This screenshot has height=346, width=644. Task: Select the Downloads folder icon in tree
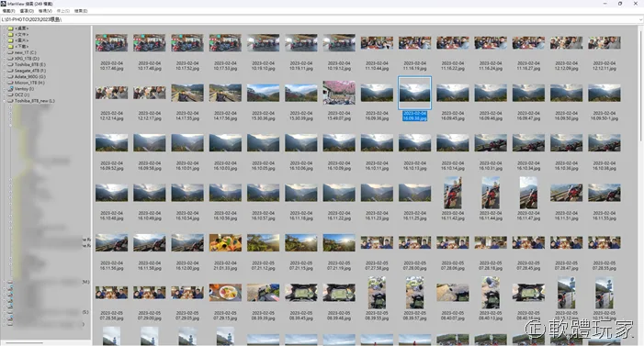point(11,47)
